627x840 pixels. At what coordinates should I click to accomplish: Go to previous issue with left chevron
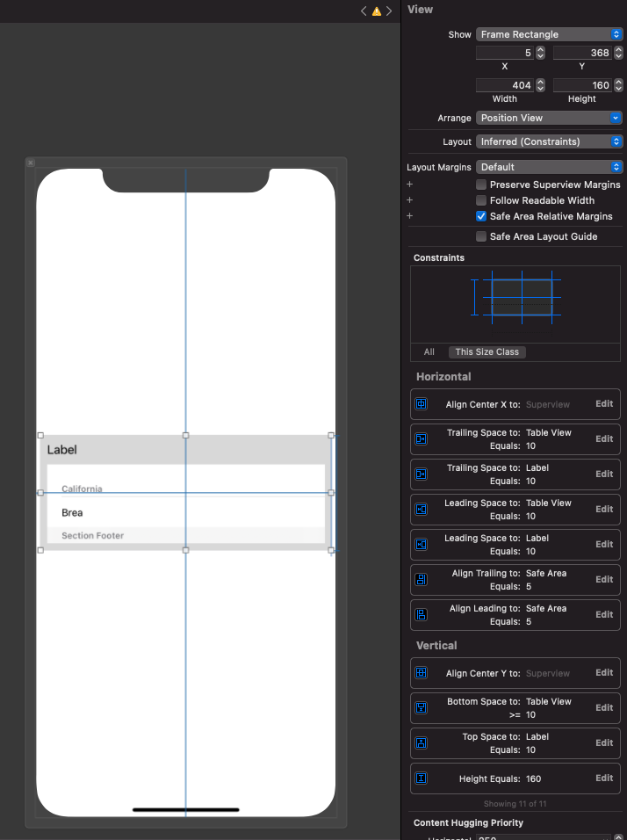(364, 11)
